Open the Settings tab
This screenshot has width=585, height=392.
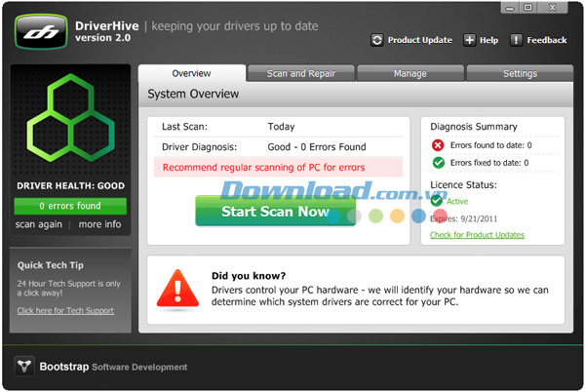[520, 73]
